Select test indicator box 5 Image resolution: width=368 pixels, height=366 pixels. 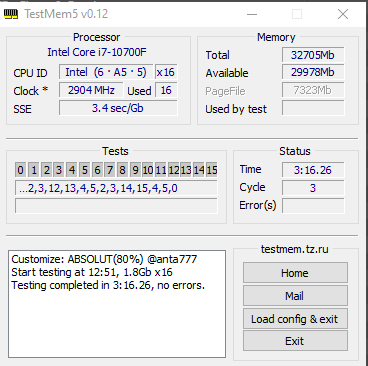point(84,170)
